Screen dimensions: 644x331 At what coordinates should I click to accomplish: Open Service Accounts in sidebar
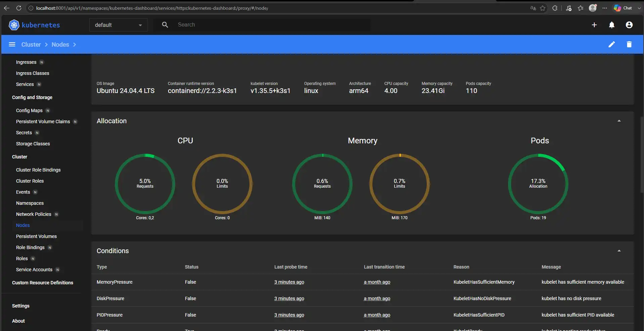[x=34, y=270]
